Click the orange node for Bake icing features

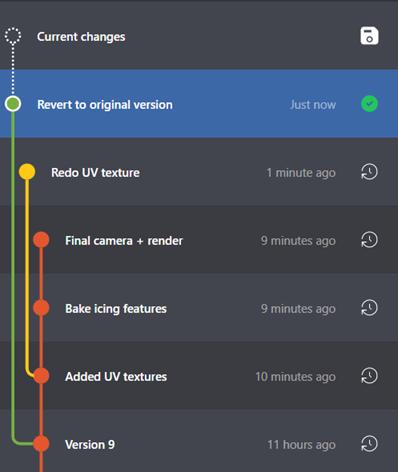(41, 308)
